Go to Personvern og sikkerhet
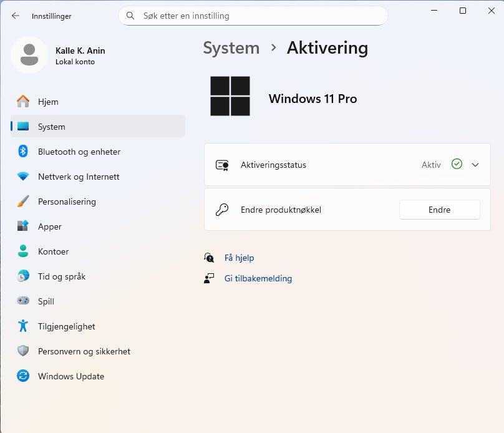504x433 pixels. coord(98,351)
